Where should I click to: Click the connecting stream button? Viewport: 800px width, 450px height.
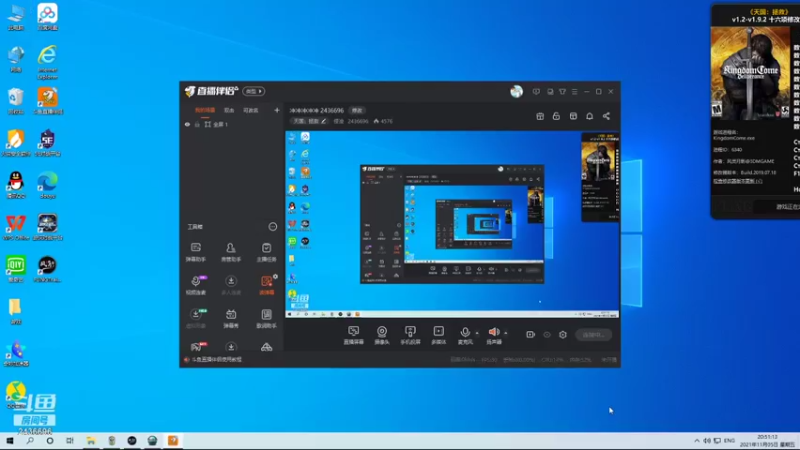(x=593, y=335)
